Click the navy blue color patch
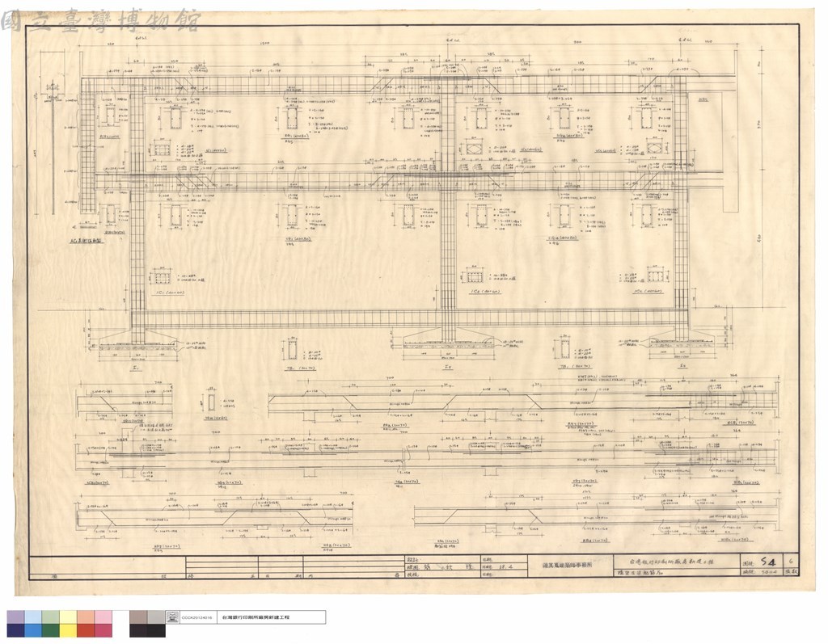 [x=15, y=630]
